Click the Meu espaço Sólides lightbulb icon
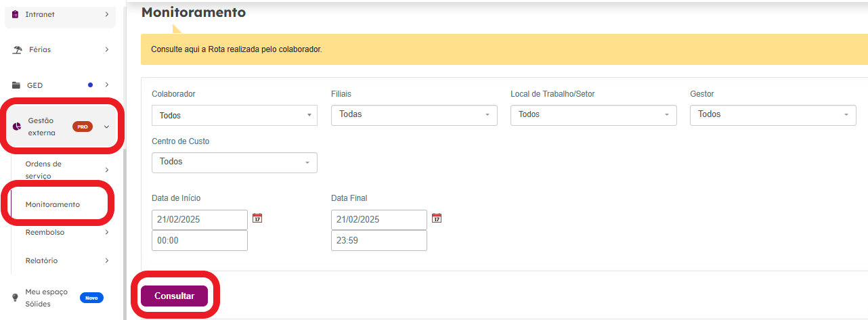The height and width of the screenshot is (320, 868). (16, 298)
